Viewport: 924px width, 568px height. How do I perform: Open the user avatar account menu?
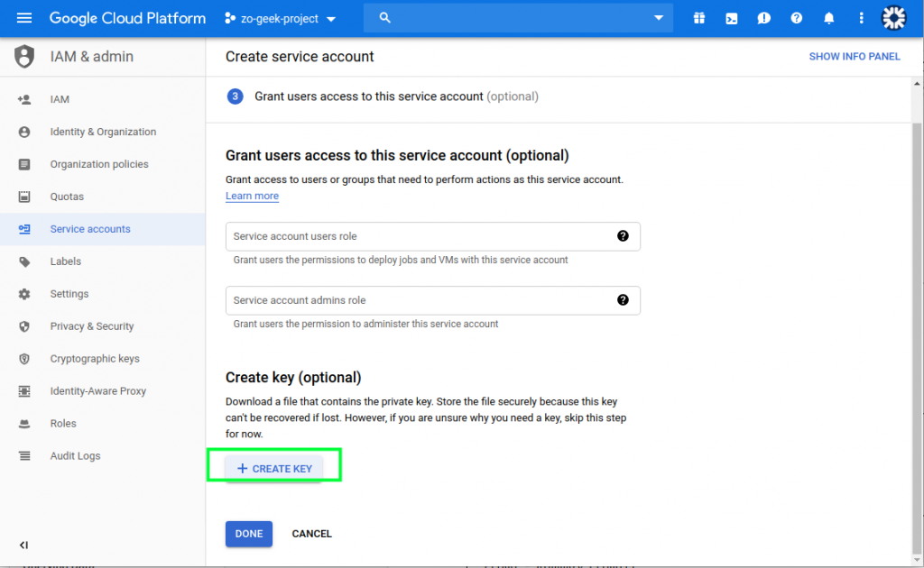coord(893,18)
